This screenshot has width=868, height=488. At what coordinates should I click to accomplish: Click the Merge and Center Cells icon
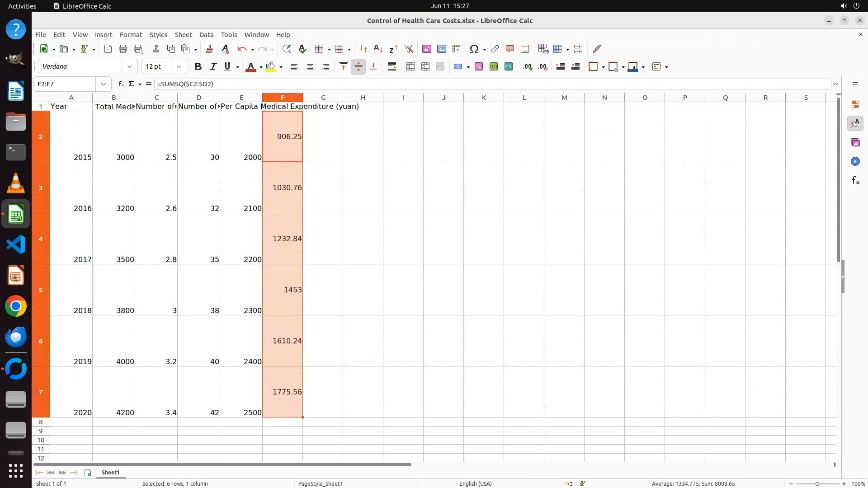click(x=410, y=67)
